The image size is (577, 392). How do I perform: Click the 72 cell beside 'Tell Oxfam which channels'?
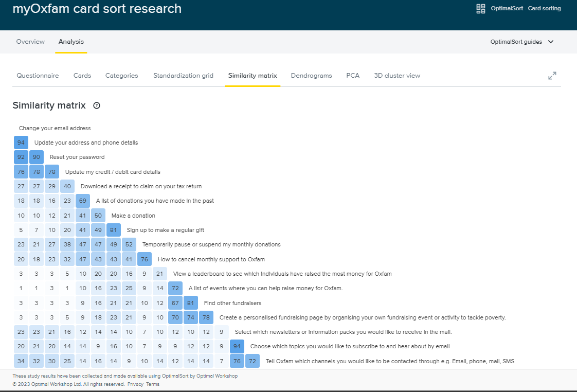pos(253,361)
